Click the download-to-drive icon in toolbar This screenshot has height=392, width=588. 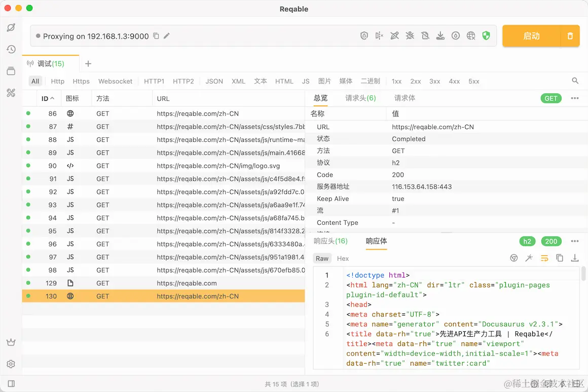[x=440, y=35]
